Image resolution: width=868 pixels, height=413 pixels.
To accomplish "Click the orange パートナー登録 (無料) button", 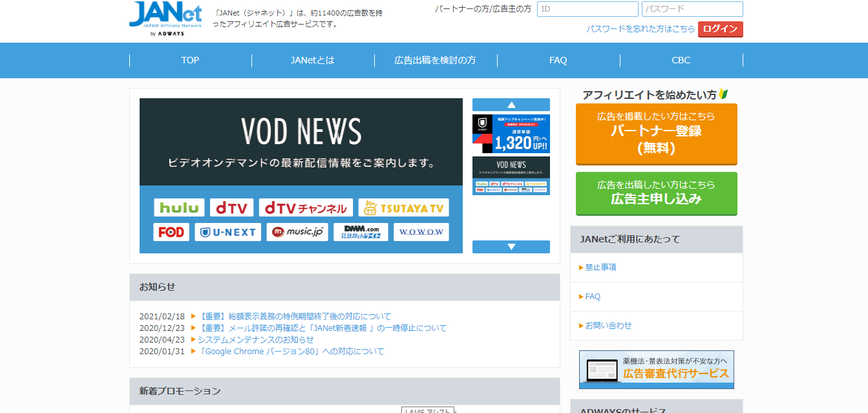I will point(657,133).
